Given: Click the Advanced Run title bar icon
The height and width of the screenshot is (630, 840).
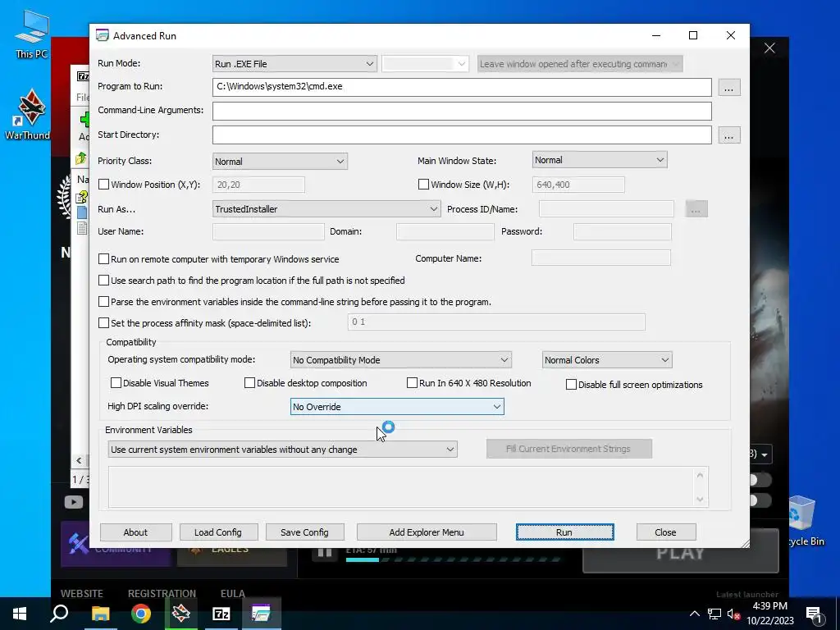Looking at the screenshot, I should click(103, 35).
